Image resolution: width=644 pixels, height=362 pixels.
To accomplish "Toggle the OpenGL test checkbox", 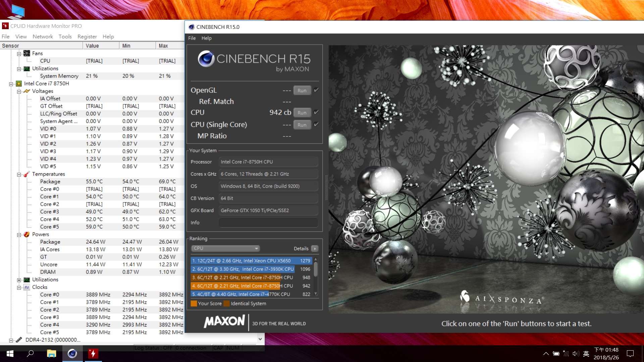I will click(316, 90).
